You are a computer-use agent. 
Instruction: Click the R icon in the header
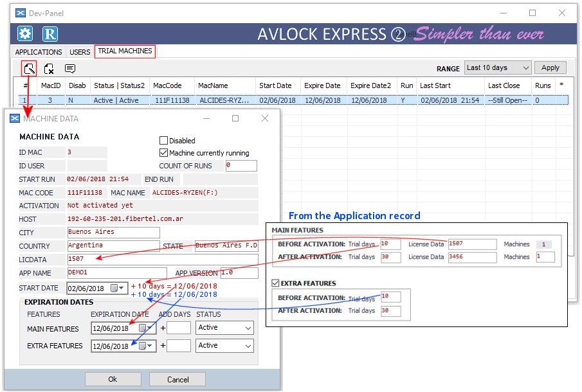click(x=50, y=34)
